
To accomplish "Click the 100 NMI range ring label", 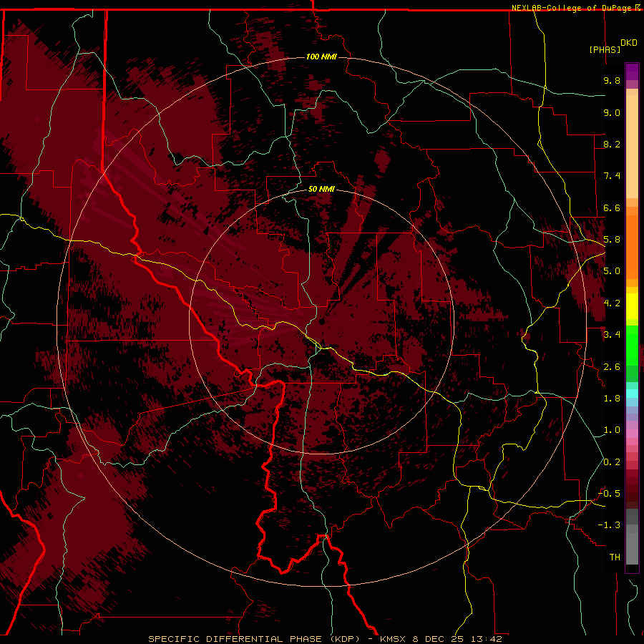I will (x=321, y=57).
